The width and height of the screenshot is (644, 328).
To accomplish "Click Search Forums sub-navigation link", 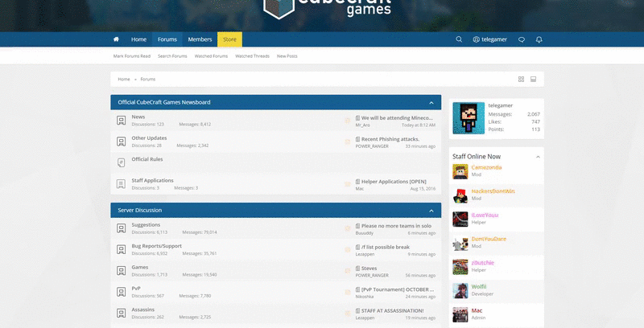I will 172,56.
